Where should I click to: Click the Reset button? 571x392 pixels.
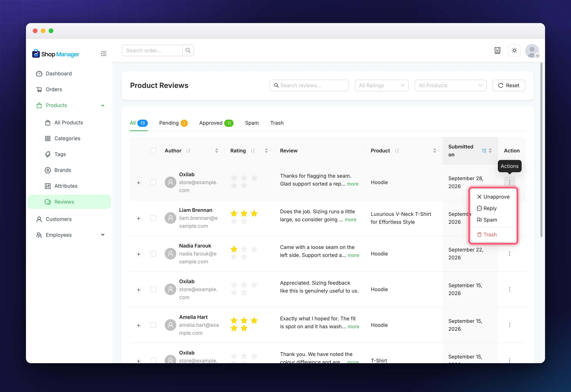click(509, 85)
